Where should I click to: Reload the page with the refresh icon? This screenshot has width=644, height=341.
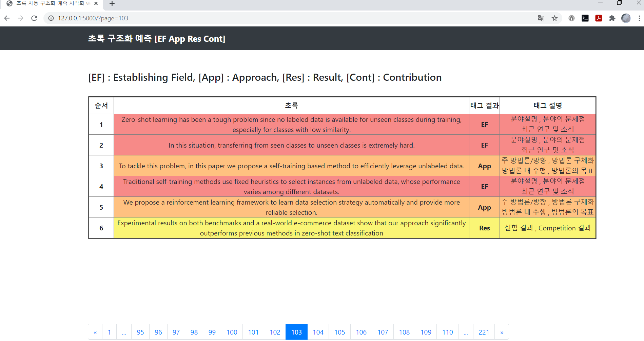point(34,18)
